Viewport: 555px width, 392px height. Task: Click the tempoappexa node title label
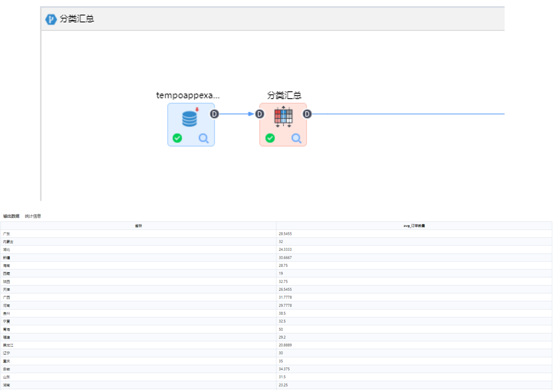click(188, 96)
